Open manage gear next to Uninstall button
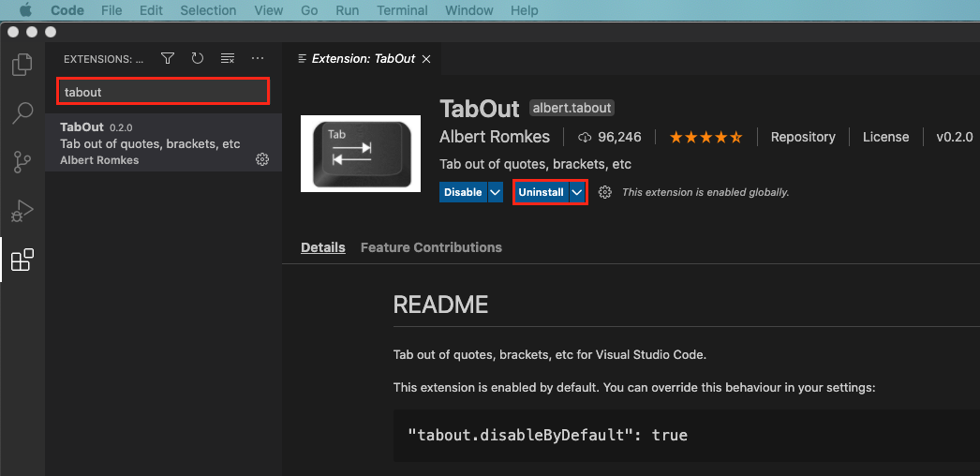 tap(604, 192)
